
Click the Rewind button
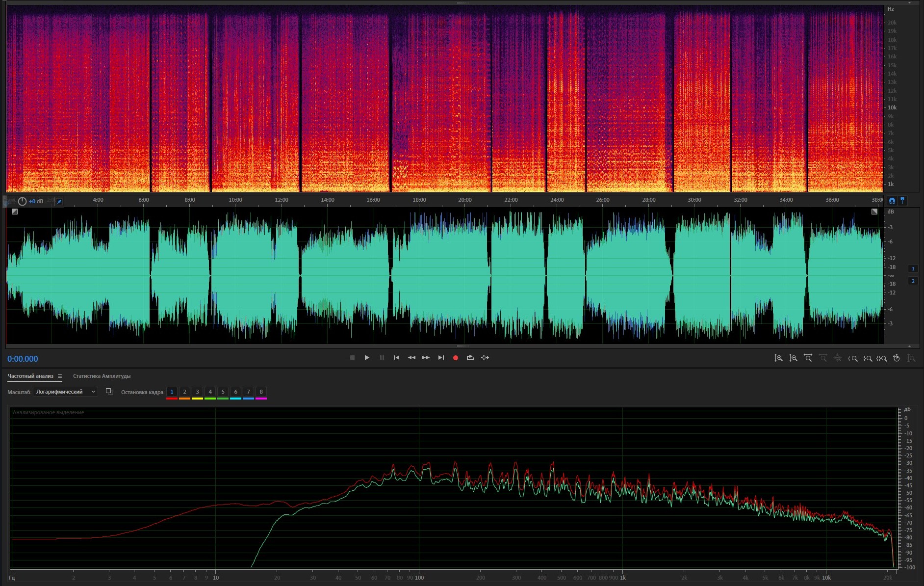411,358
